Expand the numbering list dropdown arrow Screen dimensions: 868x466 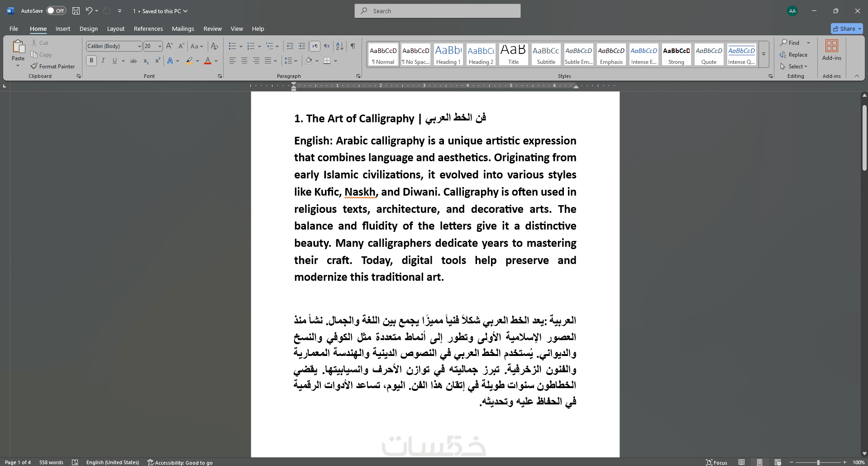[259, 46]
